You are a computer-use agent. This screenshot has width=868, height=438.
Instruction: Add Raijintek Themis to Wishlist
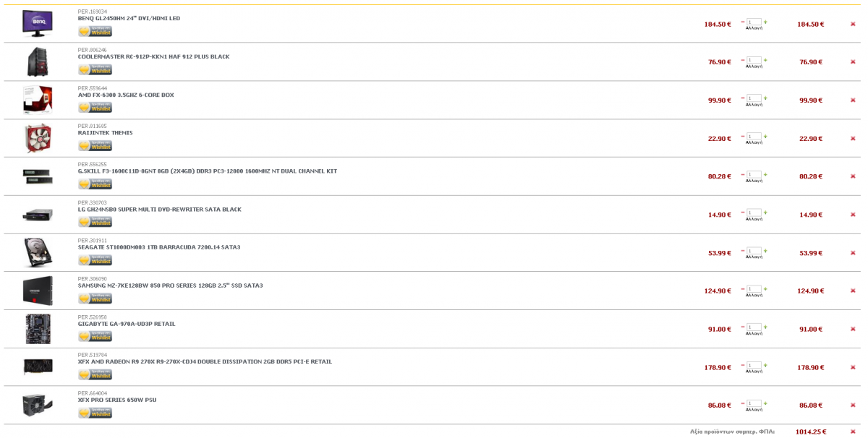[95, 145]
